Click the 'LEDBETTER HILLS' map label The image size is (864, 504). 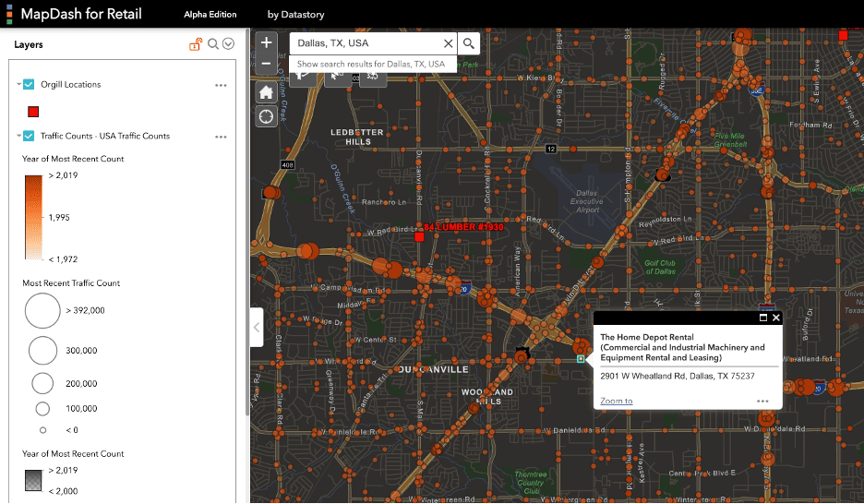click(x=357, y=137)
